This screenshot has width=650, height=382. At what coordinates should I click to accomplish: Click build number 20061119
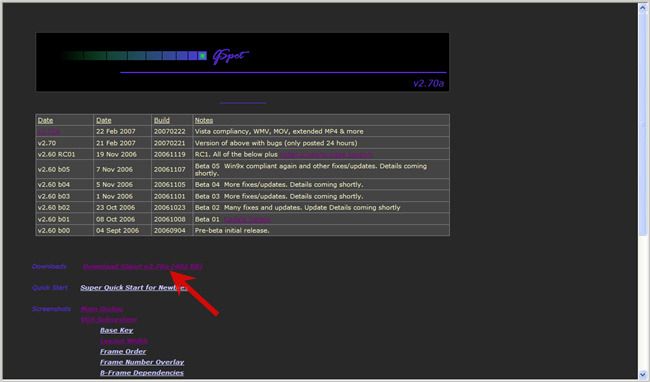170,155
